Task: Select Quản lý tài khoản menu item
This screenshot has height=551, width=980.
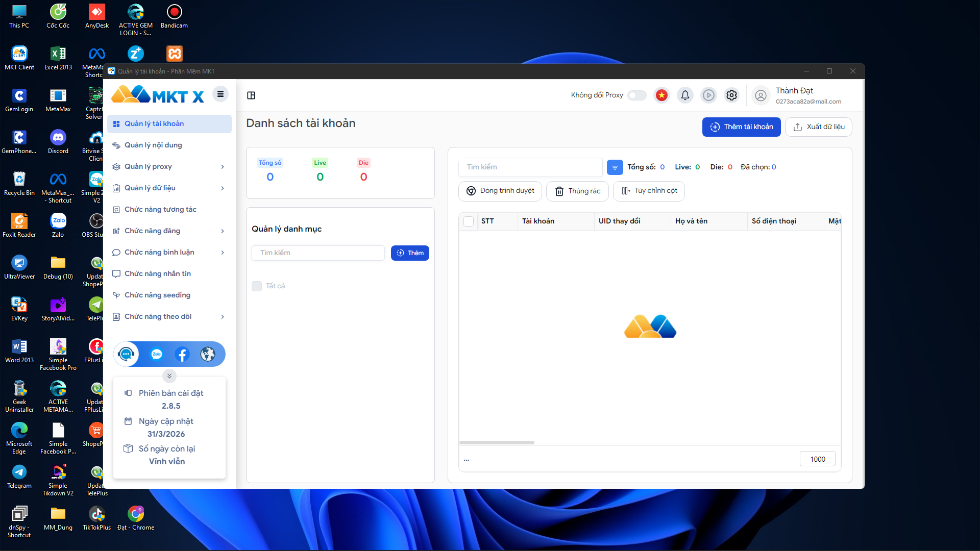Action: coord(169,124)
